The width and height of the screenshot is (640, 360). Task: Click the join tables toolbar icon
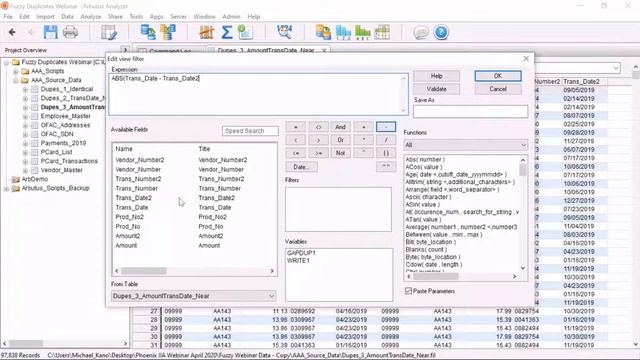(x=168, y=32)
